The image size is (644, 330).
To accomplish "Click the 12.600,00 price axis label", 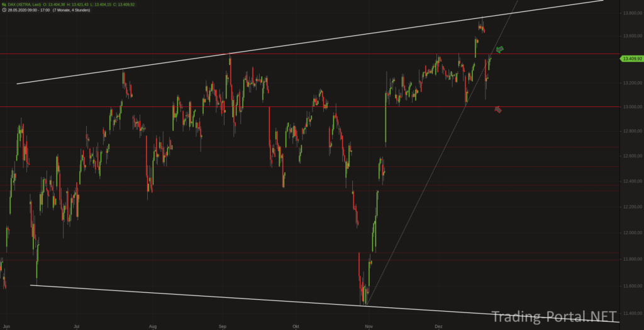I will coord(631,156).
